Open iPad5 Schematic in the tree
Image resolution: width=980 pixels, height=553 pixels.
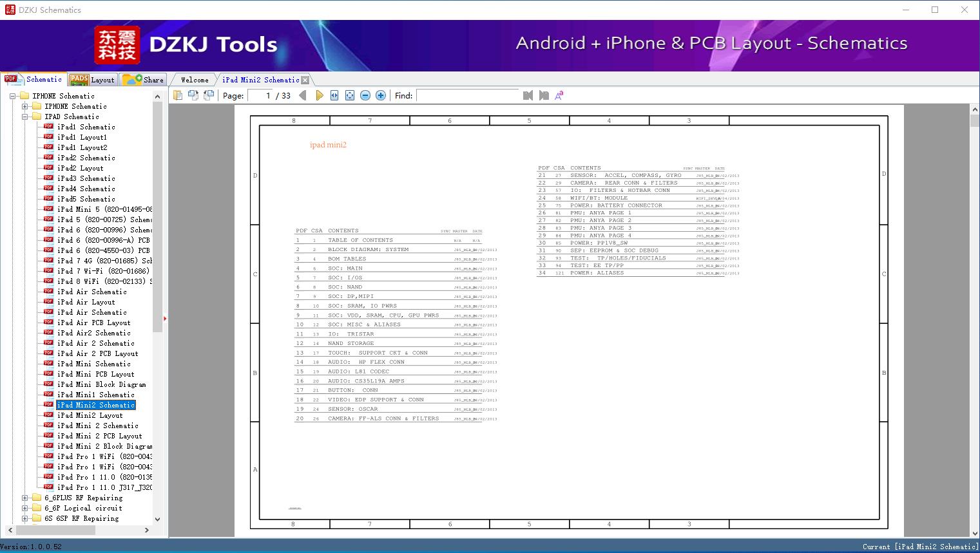click(x=86, y=199)
